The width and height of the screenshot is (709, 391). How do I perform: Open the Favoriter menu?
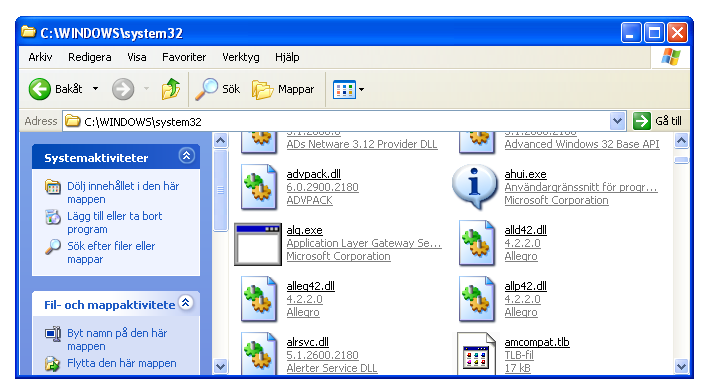point(184,57)
